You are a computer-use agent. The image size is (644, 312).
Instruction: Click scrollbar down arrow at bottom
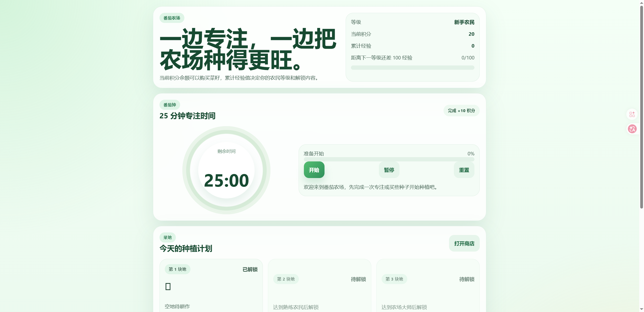pos(641,309)
